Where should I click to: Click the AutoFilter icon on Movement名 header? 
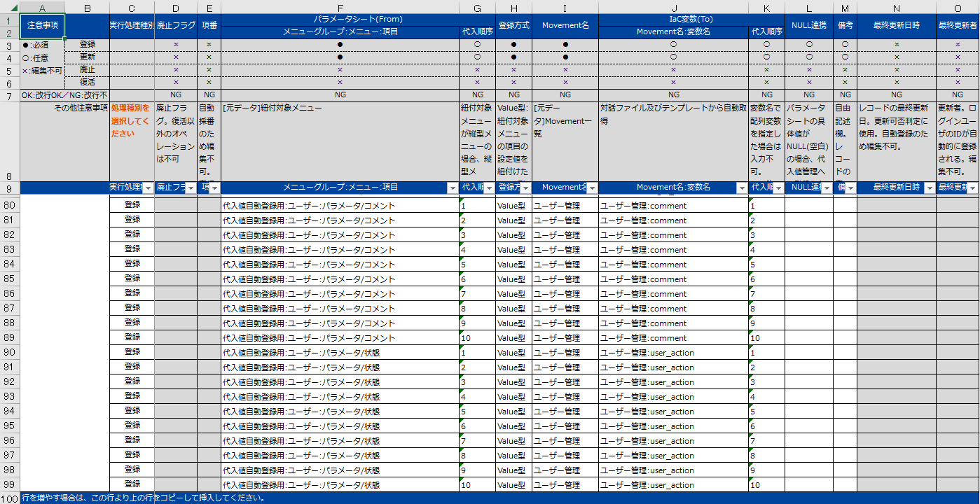pyautogui.click(x=592, y=187)
